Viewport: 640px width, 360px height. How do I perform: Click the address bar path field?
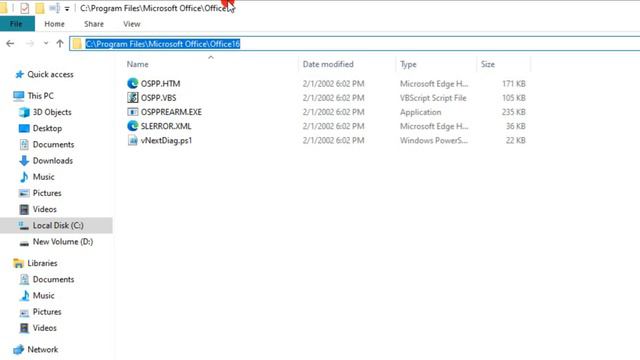355,44
